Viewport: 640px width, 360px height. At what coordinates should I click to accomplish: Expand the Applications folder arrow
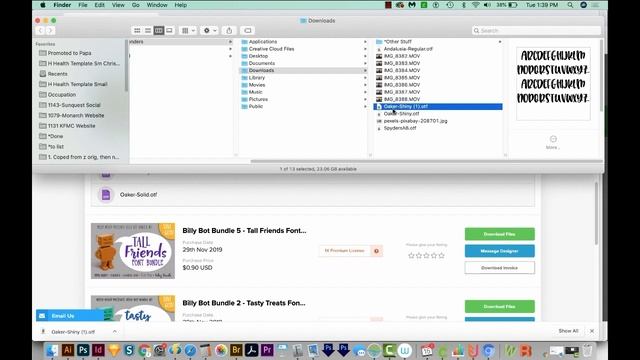tap(365, 42)
